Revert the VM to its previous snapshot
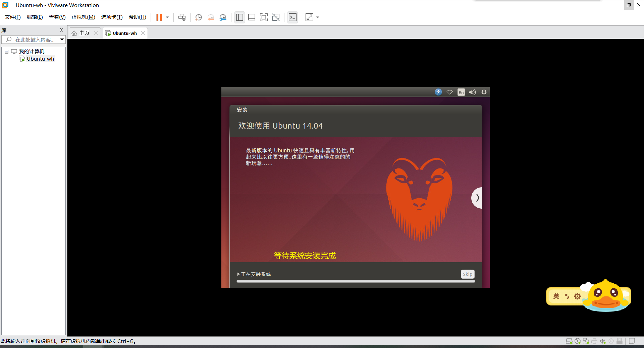The height and width of the screenshot is (348, 644). 211,17
